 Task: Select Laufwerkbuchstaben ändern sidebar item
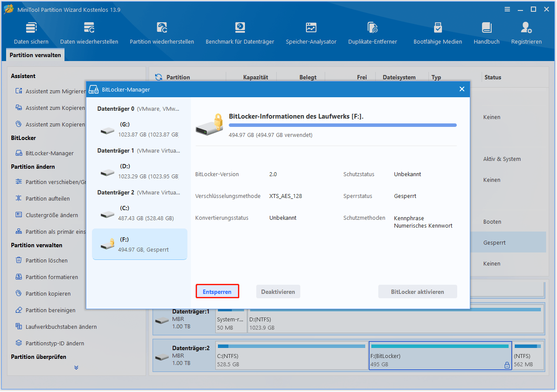point(56,327)
